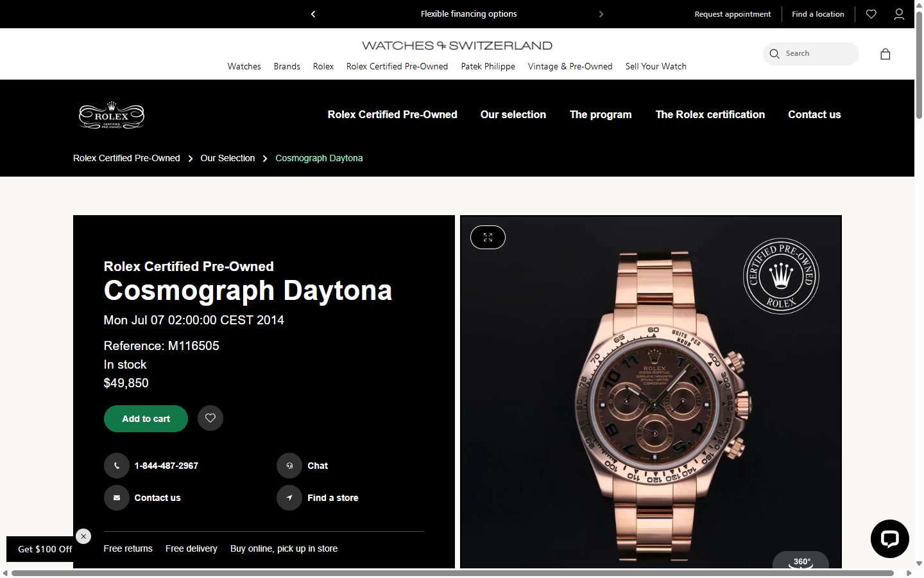Viewport: 924px width, 578px height.
Task: Click Rolex Certified Pre-Owned breadcrumb
Action: [126, 158]
